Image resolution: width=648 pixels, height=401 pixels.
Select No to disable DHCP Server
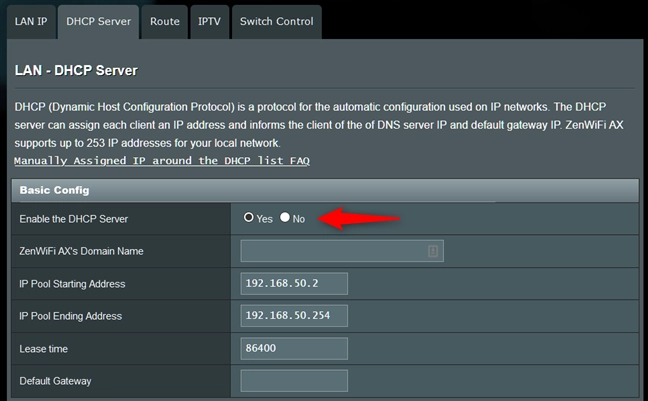(x=285, y=217)
